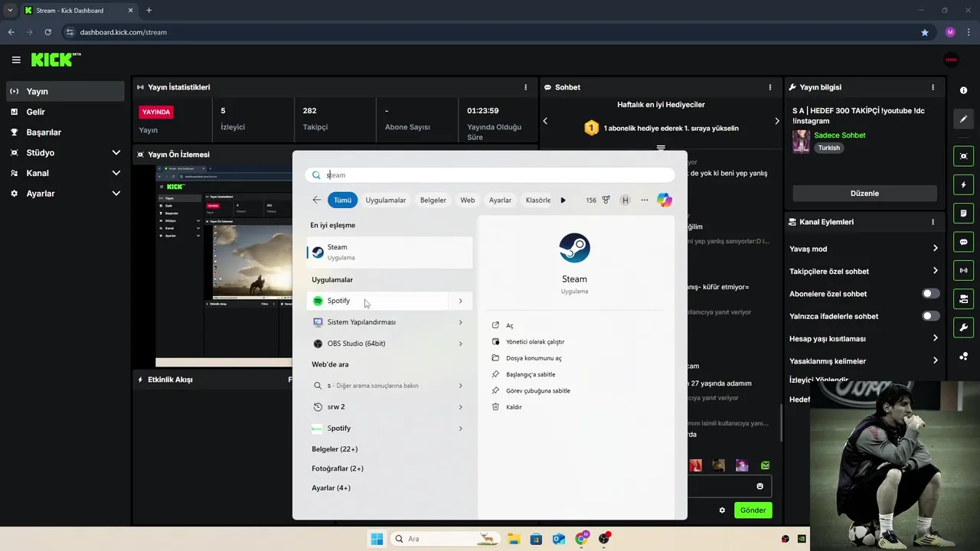Viewport: 980px width, 551px height.
Task: Open Steam best match result
Action: click(390, 252)
